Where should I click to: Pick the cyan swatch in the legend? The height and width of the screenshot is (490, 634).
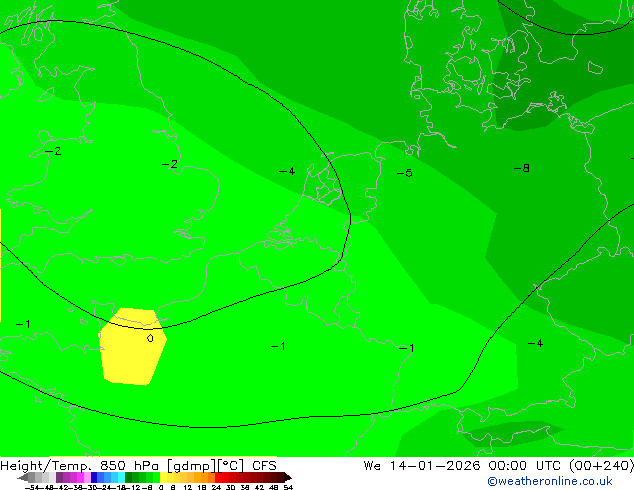coord(122,477)
